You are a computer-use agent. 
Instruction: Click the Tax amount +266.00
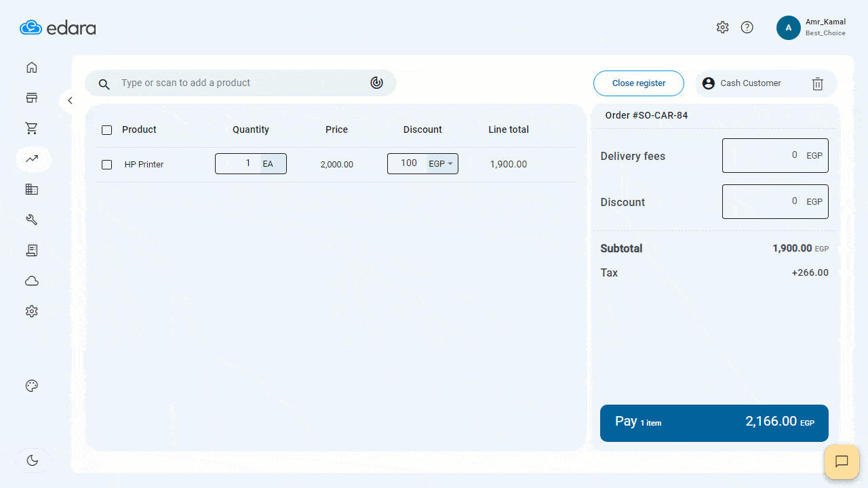[x=810, y=272]
